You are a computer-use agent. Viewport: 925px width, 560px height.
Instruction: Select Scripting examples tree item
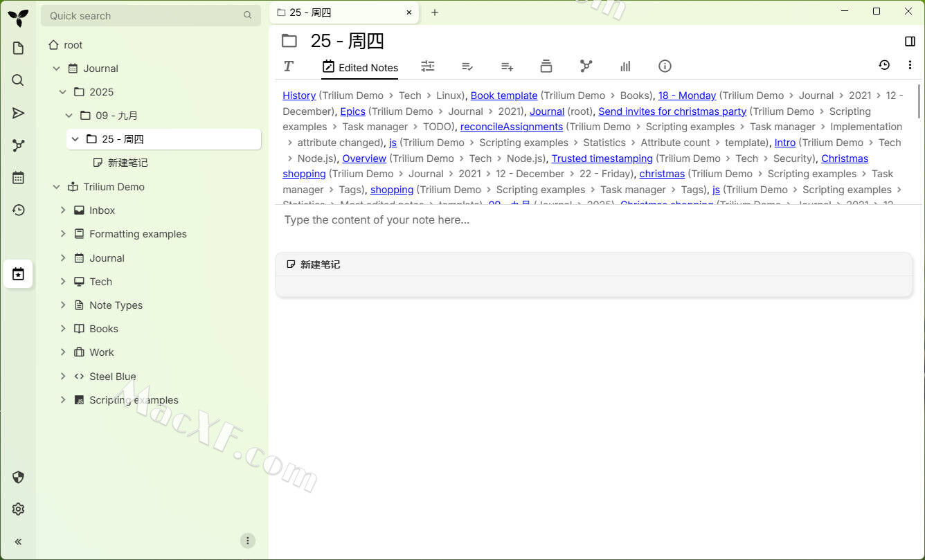click(134, 400)
